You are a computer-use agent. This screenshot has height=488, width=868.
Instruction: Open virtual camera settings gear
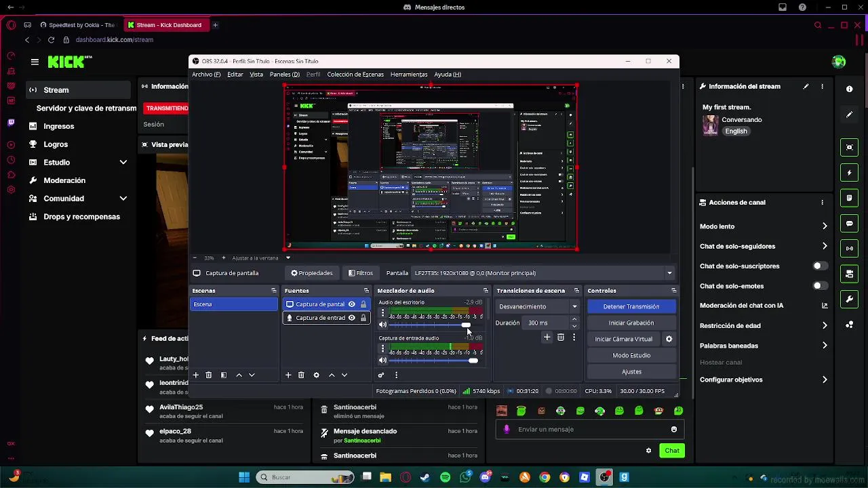click(x=669, y=339)
